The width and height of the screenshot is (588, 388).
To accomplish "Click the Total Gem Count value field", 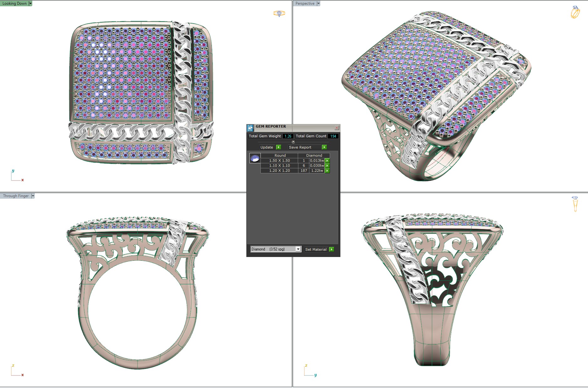I will point(333,136).
